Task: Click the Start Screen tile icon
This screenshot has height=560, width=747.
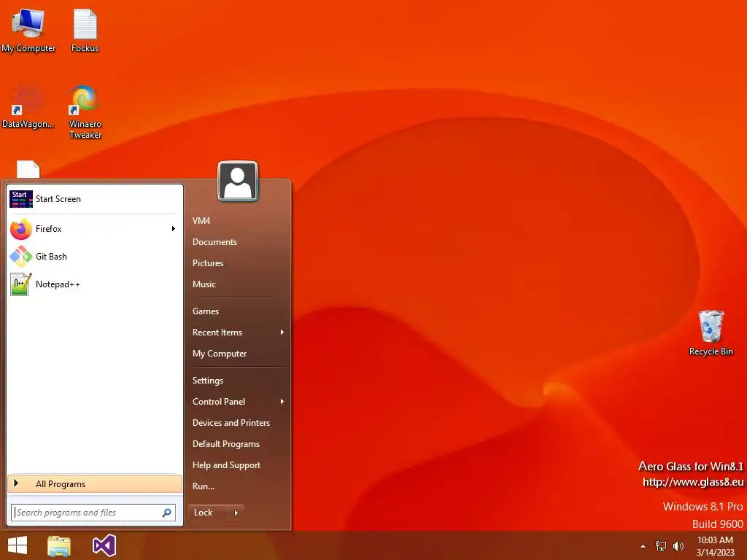Action: (x=21, y=199)
